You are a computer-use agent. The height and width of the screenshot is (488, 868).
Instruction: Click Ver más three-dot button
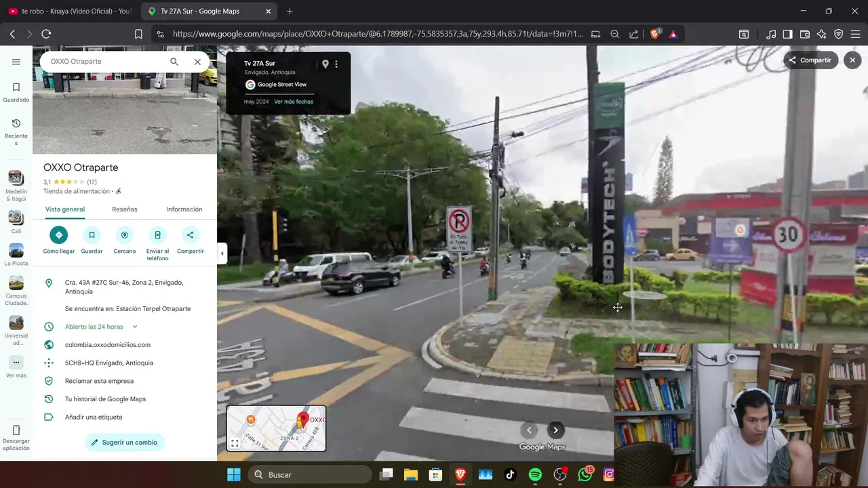click(x=16, y=363)
